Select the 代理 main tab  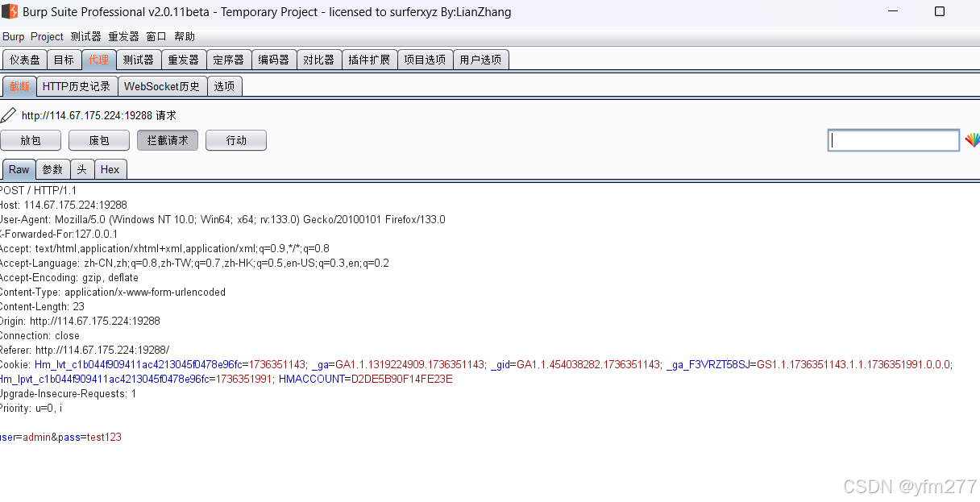click(99, 60)
